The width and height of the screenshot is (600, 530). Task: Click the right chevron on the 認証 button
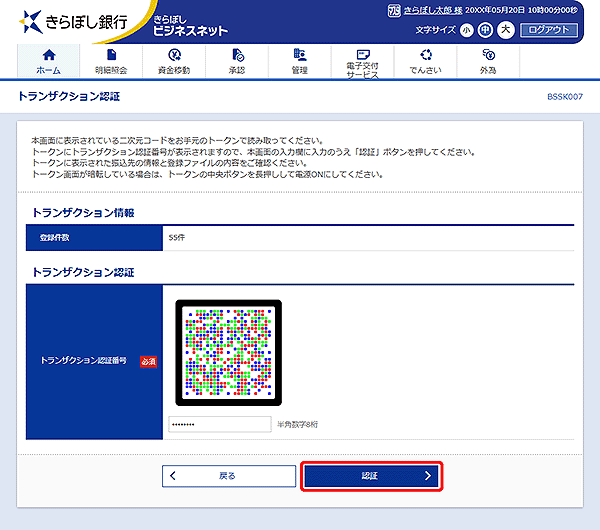pos(428,476)
